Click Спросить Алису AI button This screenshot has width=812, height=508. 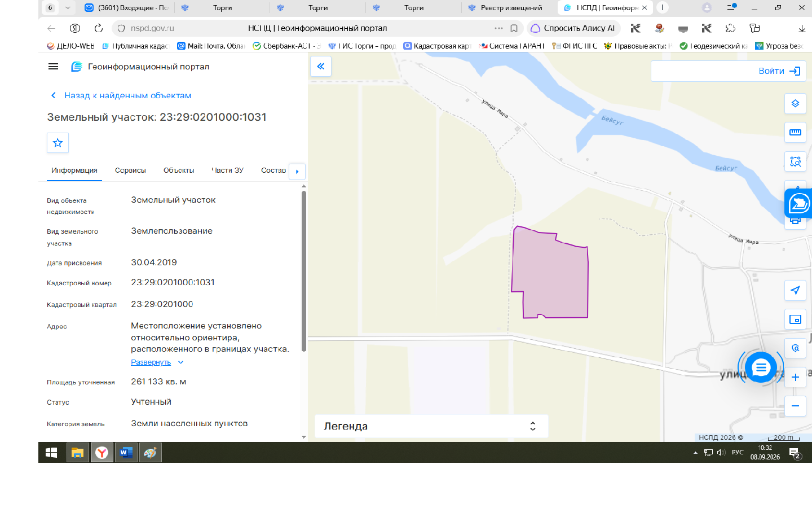[573, 28]
